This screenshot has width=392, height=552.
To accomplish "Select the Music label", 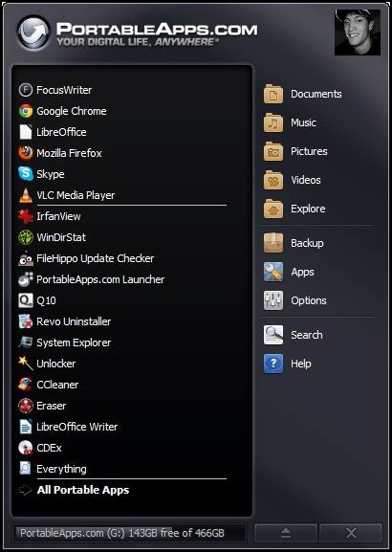I will coord(303,122).
